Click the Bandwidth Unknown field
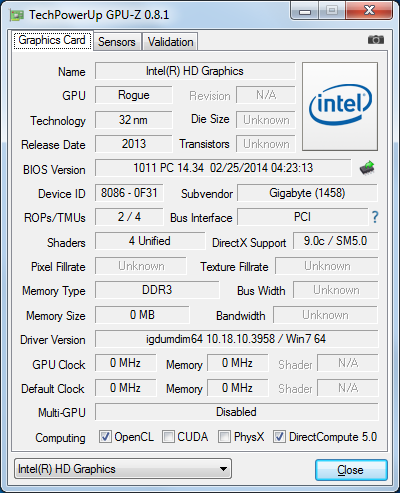Viewport: 400px width, 493px height. 326,315
